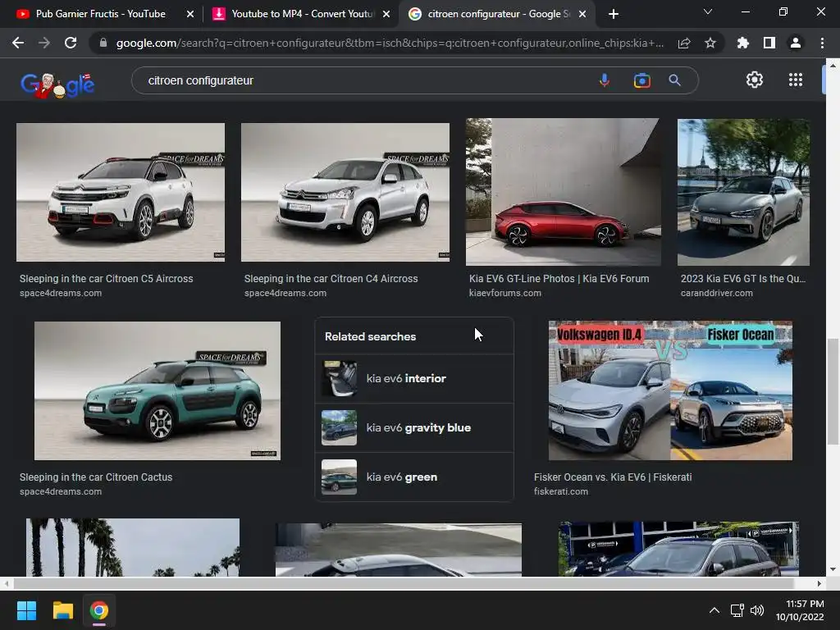Viewport: 840px width, 630px height.
Task: Open the Chrome profile avatar icon
Action: [796, 43]
